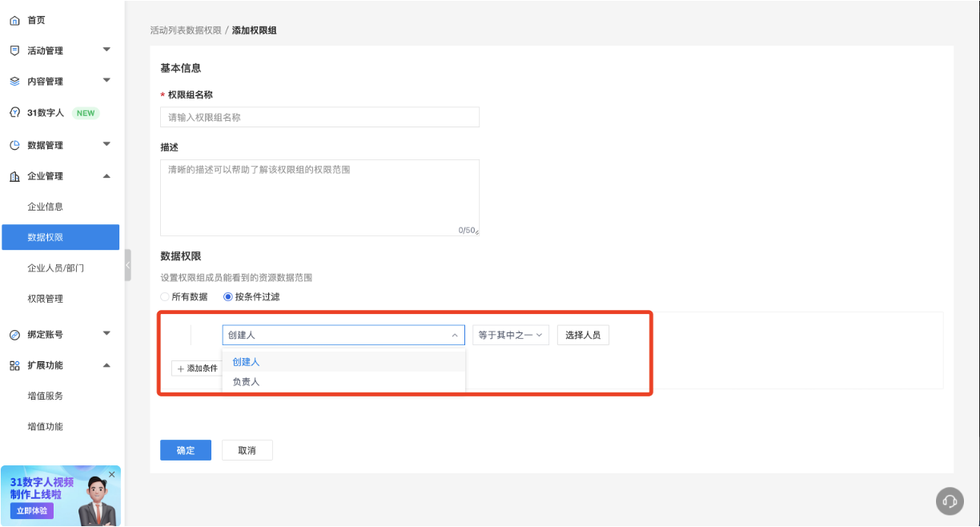The height and width of the screenshot is (527, 980).
Task: Collapse the 扩展功能 menu arrow
Action: click(106, 365)
